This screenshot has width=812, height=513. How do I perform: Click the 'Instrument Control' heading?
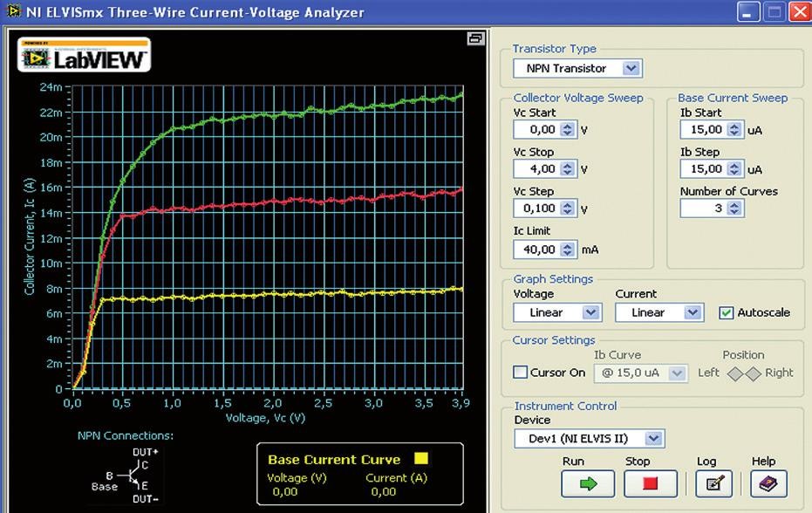(x=565, y=406)
